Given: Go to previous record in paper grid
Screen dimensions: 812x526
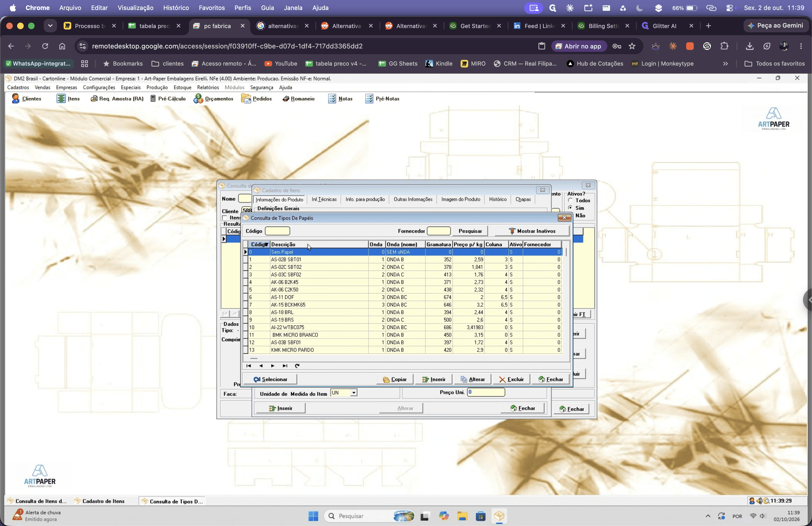Looking at the screenshot, I should pos(261,366).
